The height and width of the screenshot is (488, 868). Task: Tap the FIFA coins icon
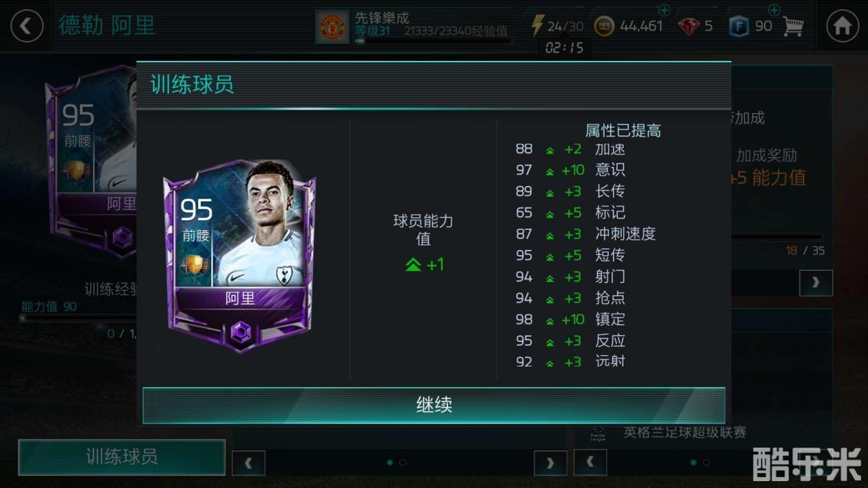pyautogui.click(x=604, y=26)
